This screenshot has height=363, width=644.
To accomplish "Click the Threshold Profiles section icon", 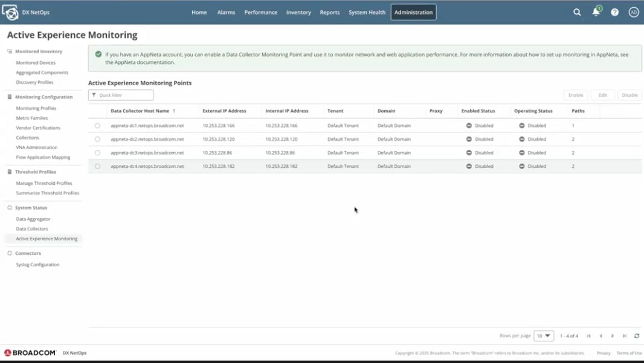I will pos(10,172).
